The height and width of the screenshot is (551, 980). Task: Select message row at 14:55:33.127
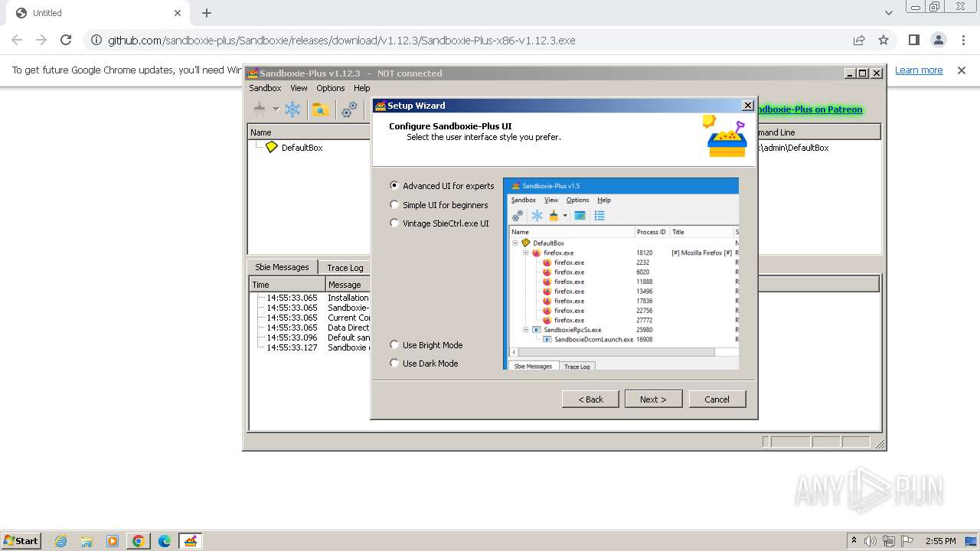pyautogui.click(x=312, y=347)
